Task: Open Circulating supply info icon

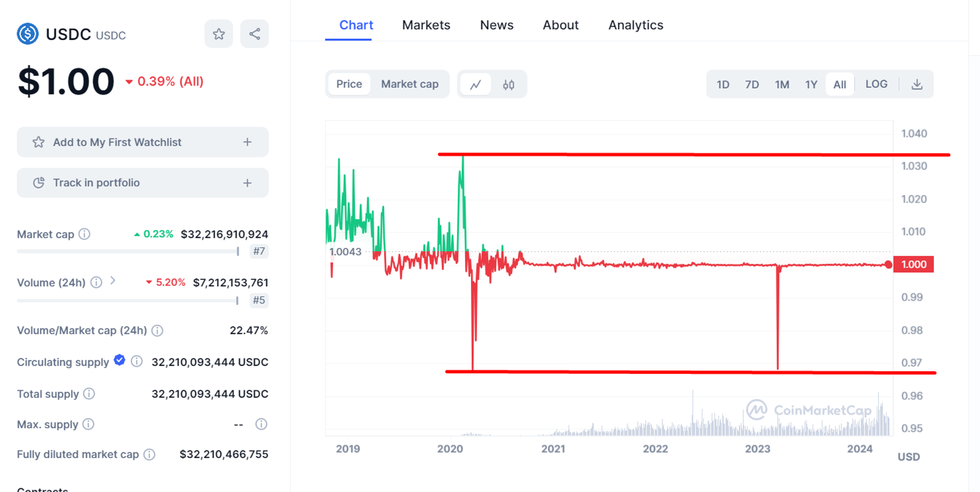Action: pos(137,362)
